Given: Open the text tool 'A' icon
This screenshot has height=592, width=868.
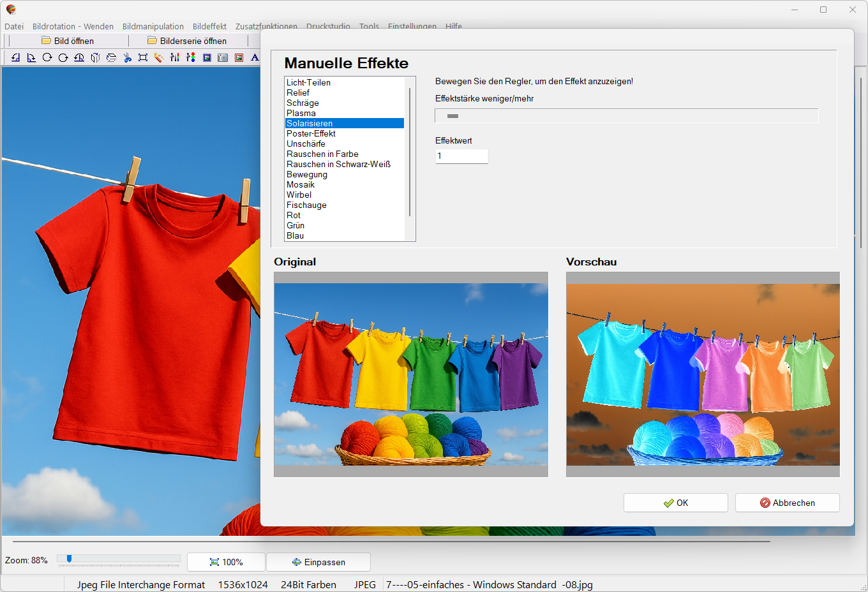Looking at the screenshot, I should [x=255, y=57].
